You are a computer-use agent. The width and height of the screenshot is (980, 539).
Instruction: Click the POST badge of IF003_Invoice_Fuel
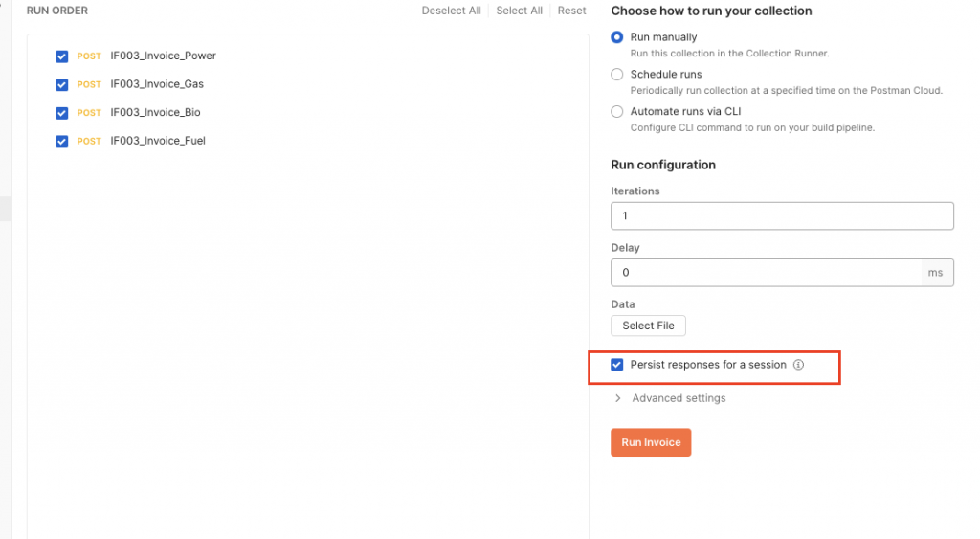point(89,142)
